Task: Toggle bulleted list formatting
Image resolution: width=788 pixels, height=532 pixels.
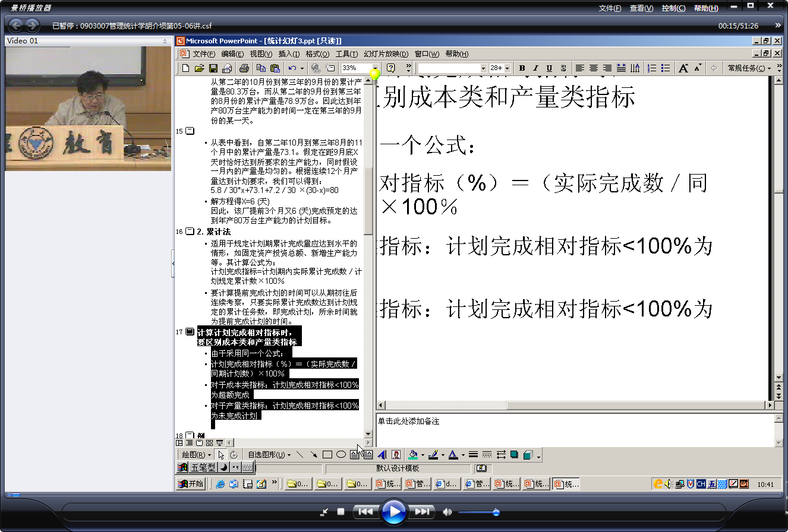Action: click(666, 68)
